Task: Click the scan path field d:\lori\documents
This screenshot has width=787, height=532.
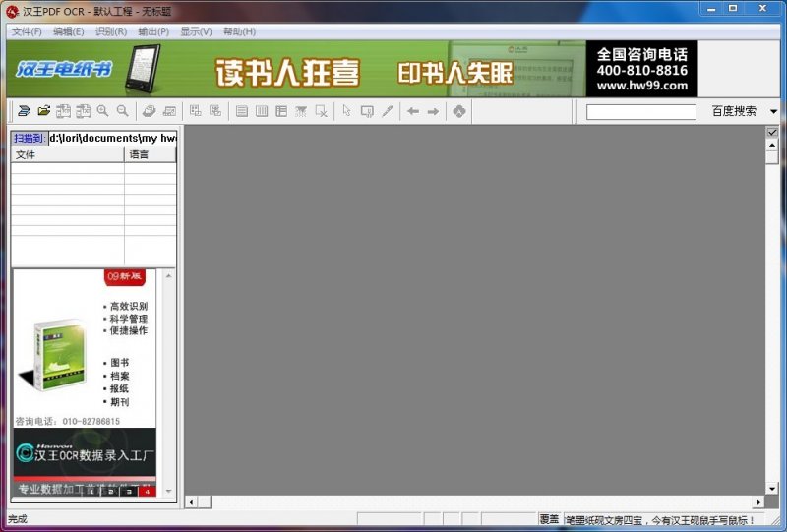Action: 112,138
